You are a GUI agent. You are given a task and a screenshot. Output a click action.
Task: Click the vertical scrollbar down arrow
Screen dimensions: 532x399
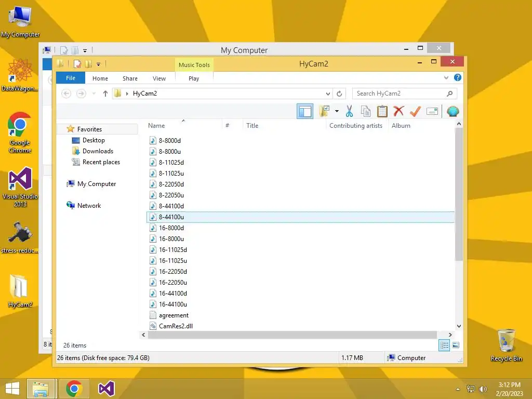(x=459, y=326)
